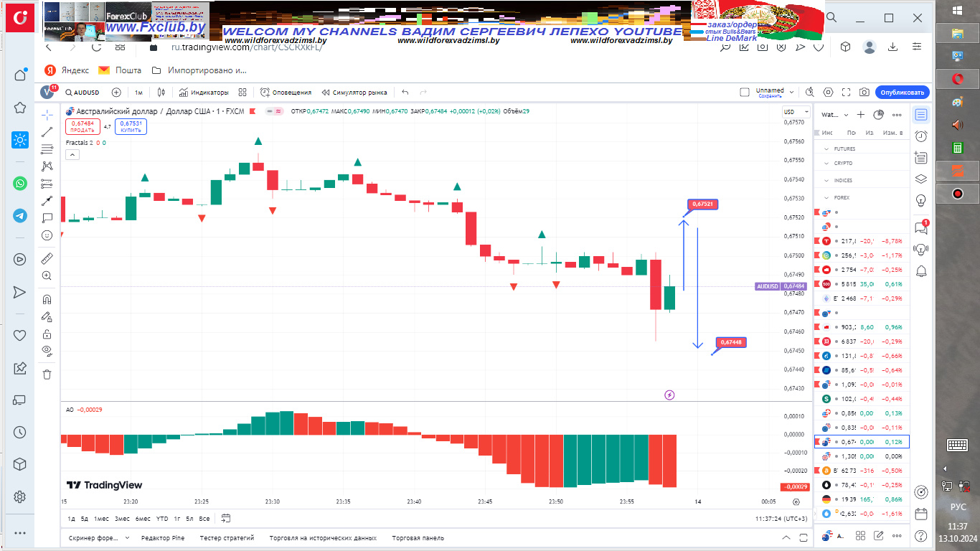
Task: Open the AUDUSD symbol search
Action: 83,93
